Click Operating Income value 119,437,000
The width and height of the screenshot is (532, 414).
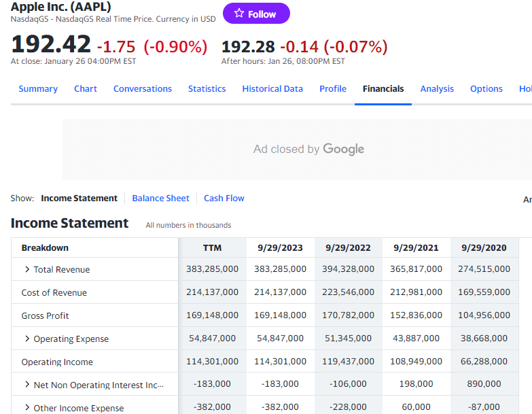click(x=348, y=361)
